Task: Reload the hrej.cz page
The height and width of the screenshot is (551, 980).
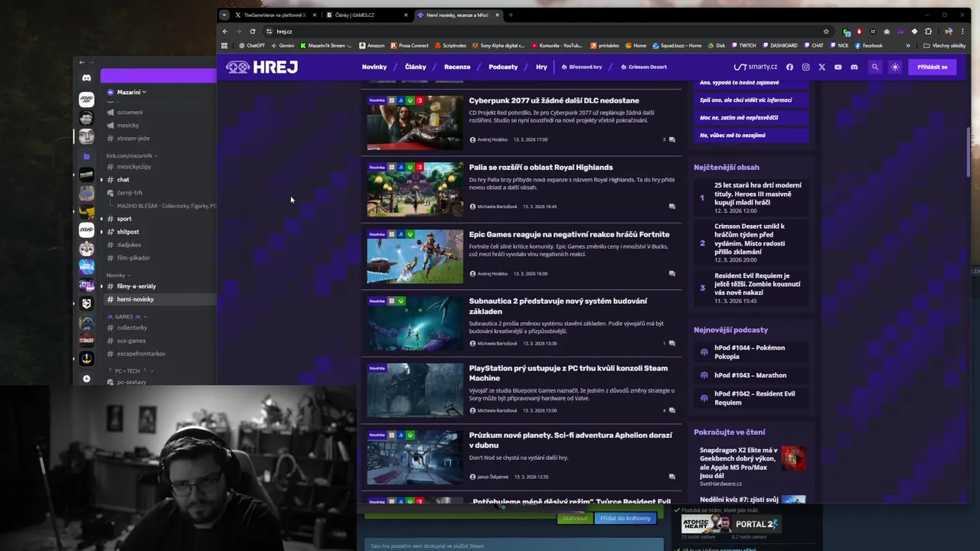Action: click(252, 31)
